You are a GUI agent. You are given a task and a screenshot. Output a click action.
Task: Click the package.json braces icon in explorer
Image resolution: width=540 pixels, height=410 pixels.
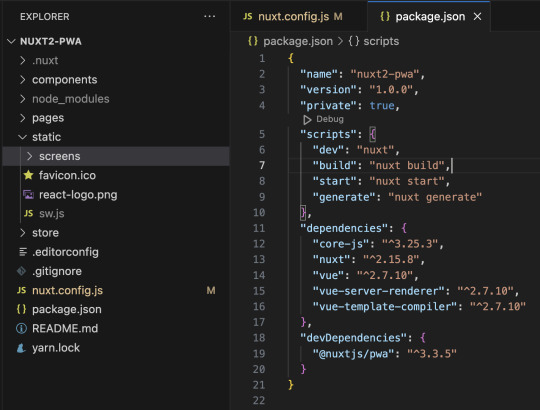tap(21, 309)
